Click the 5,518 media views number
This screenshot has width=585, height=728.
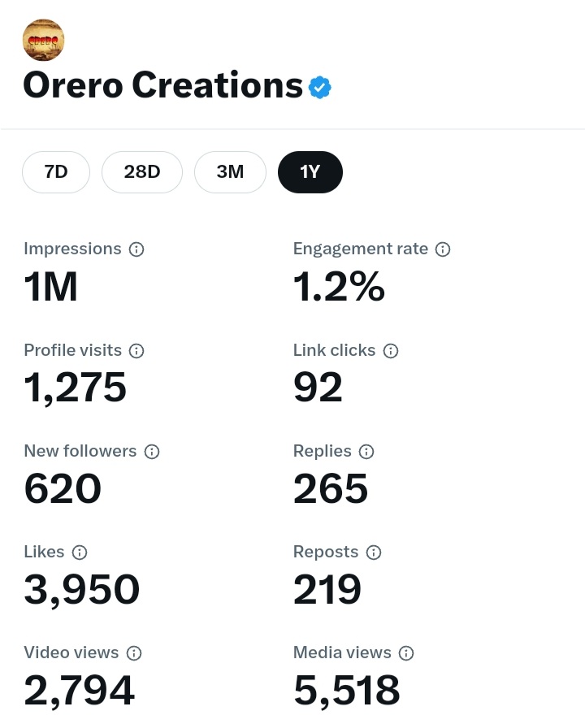[346, 691]
